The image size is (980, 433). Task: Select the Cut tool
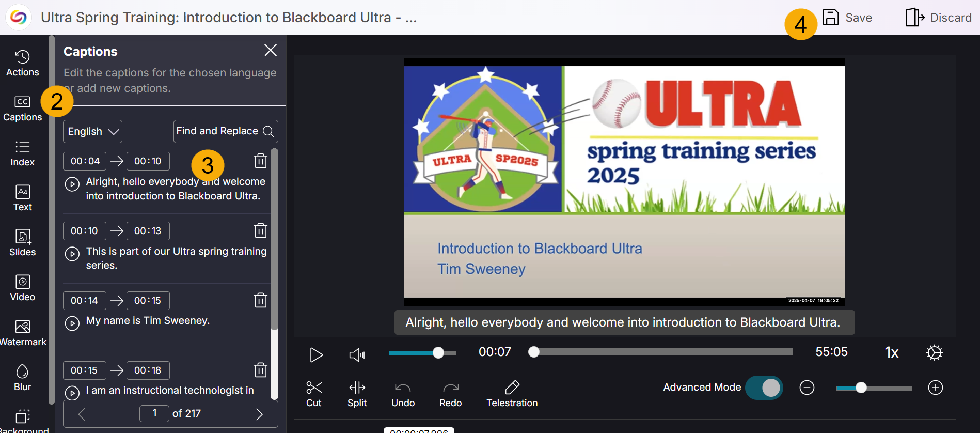coord(314,394)
